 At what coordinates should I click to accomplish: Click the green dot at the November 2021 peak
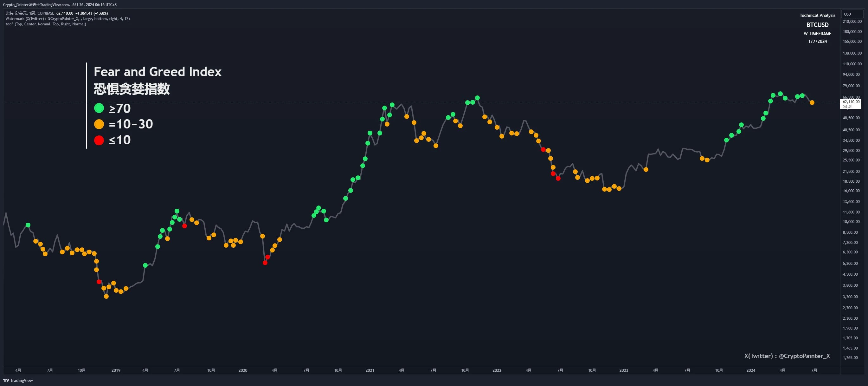pyautogui.click(x=477, y=98)
